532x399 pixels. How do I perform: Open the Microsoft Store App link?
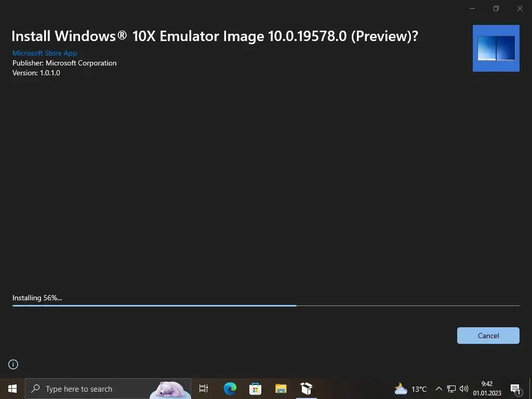[x=45, y=54]
